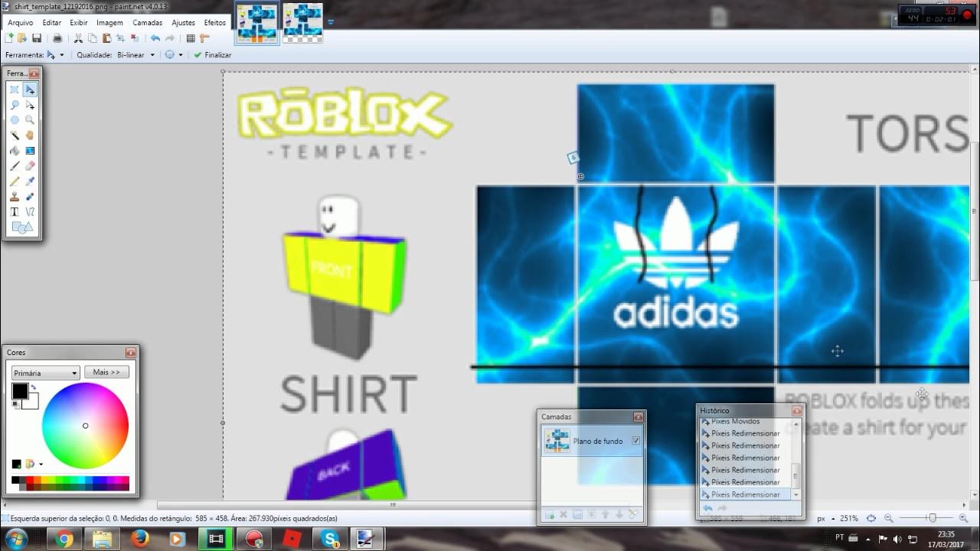This screenshot has width=980, height=551.
Task: Open the palette options dropdown arrow
Action: point(41,464)
